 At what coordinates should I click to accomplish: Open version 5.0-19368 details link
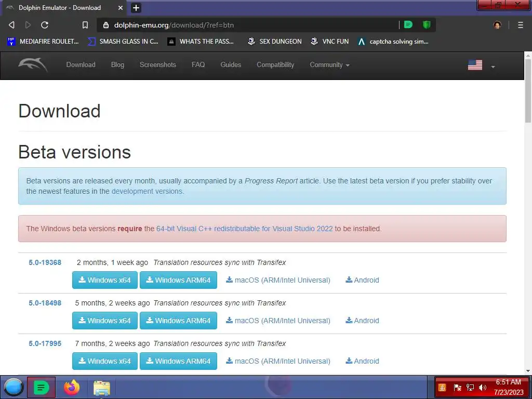click(45, 262)
